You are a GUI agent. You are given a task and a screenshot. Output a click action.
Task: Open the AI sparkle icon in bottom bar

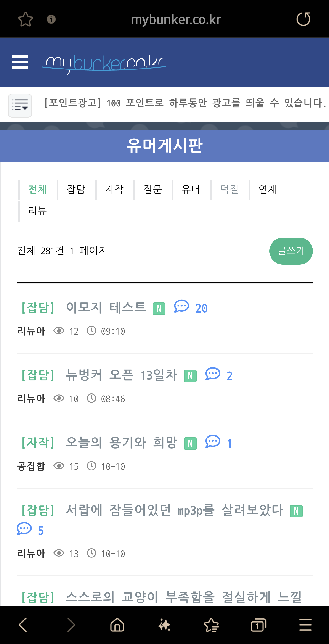[x=164, y=625]
